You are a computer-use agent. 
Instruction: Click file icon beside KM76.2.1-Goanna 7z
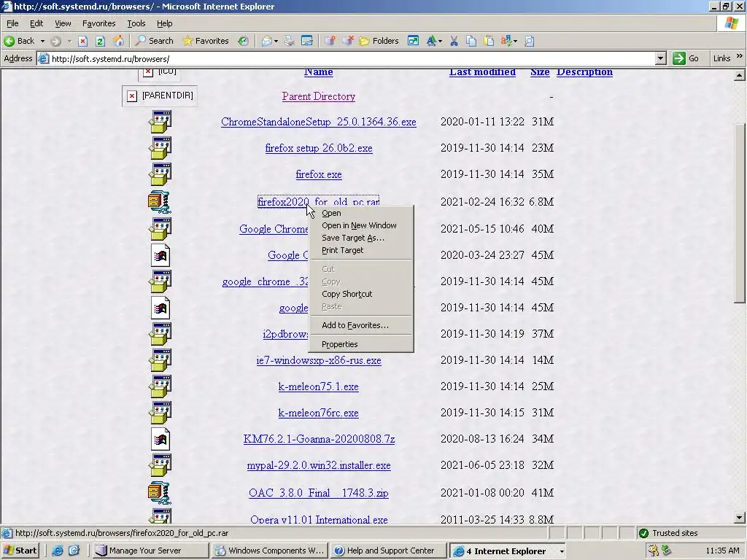click(x=160, y=439)
